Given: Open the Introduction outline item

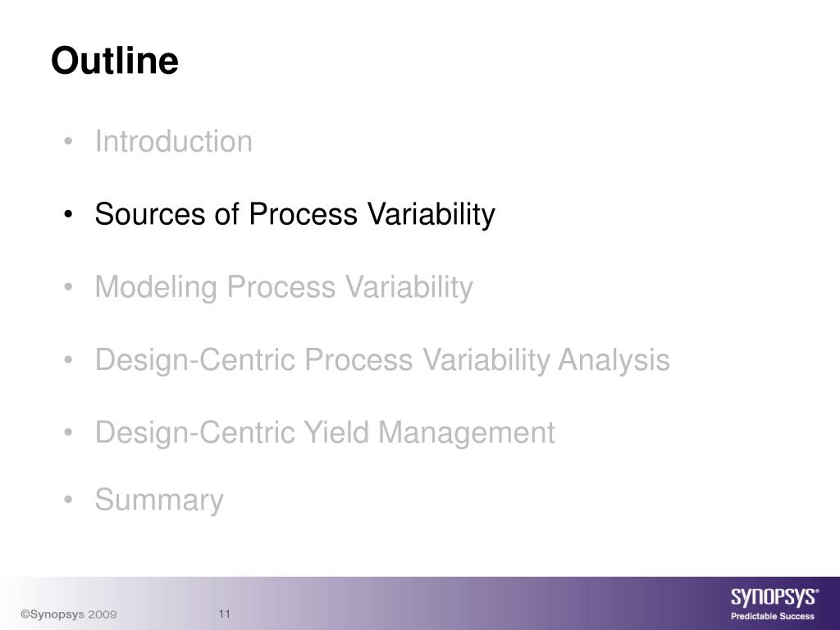Looking at the screenshot, I should coord(174,141).
